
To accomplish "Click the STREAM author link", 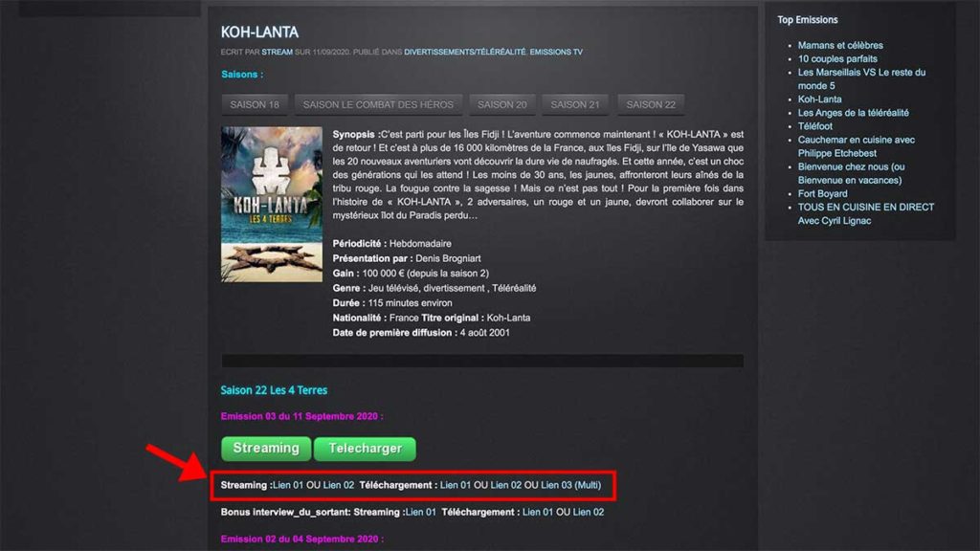I will coord(277,52).
